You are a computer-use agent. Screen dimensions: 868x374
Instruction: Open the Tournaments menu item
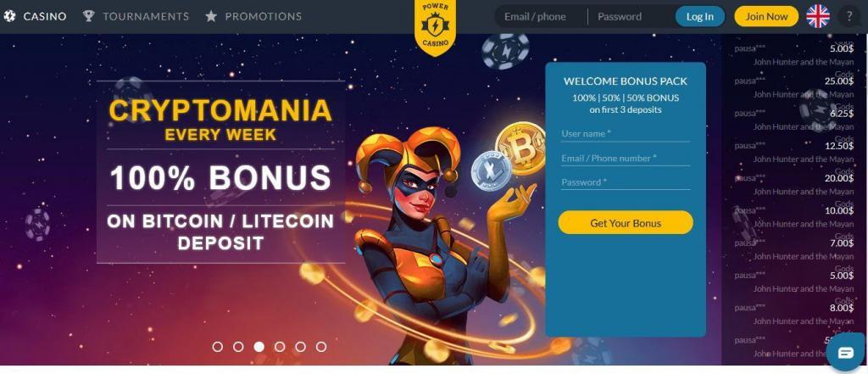click(146, 17)
